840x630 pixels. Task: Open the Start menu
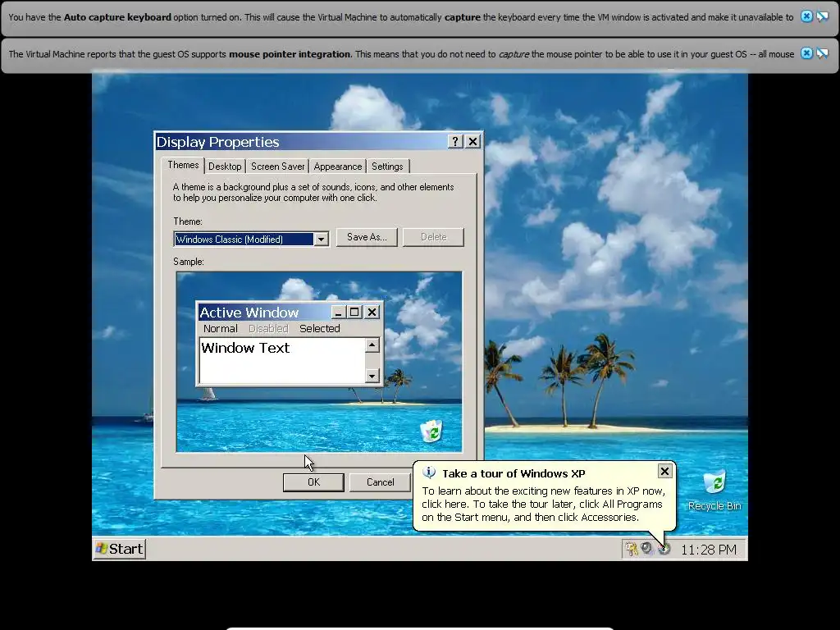(120, 549)
